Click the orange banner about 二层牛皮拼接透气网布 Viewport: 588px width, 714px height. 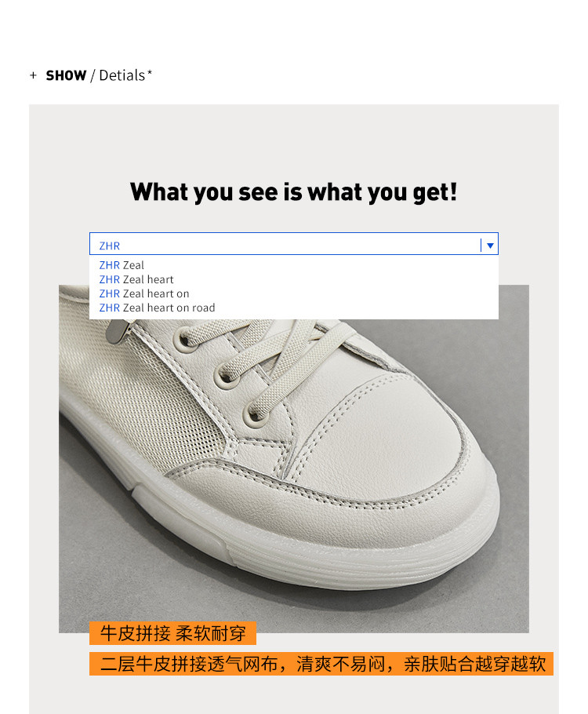321,664
